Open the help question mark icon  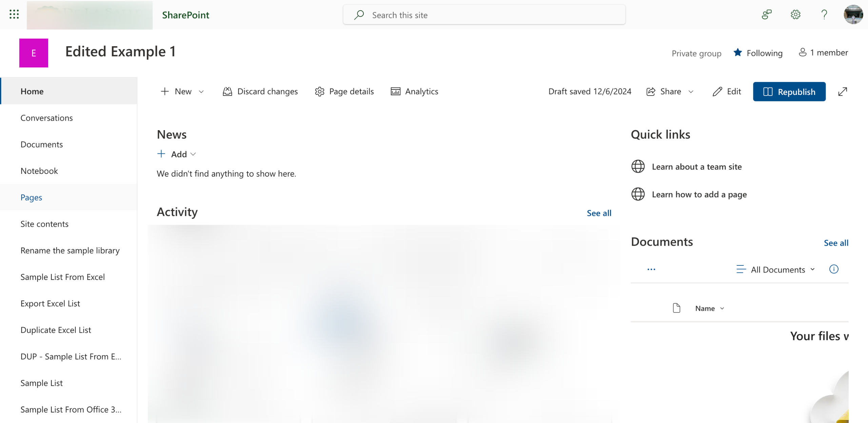(x=824, y=15)
